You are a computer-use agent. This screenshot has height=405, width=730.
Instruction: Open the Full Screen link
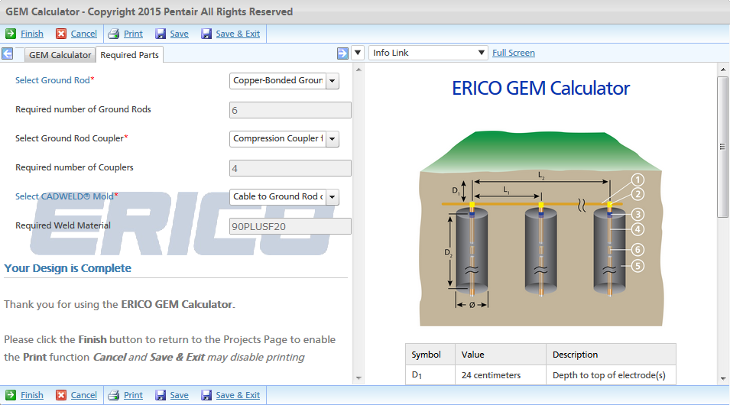[x=514, y=53]
